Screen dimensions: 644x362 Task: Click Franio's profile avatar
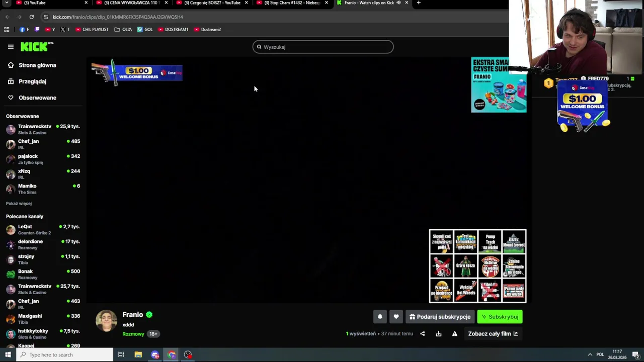(106, 321)
